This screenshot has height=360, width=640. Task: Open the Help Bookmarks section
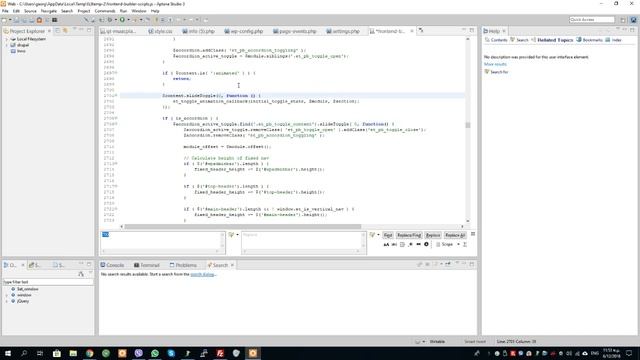pyautogui.click(x=589, y=40)
